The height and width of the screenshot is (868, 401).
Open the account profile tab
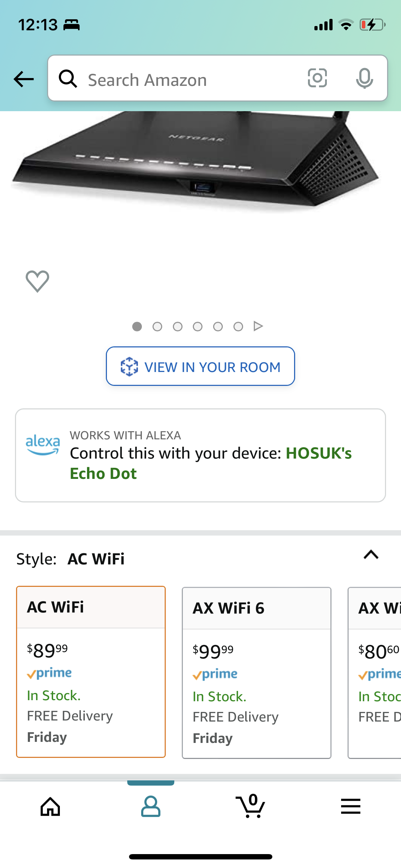tap(151, 806)
